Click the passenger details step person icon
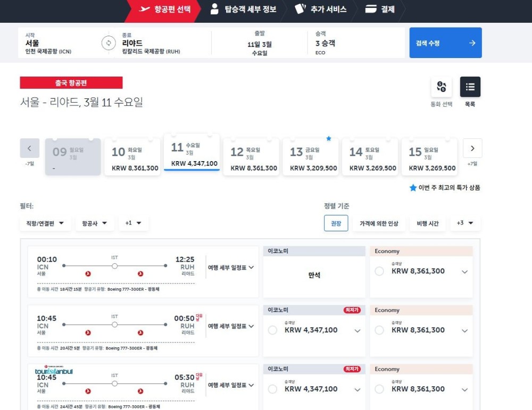This screenshot has width=532, height=410. click(x=214, y=9)
